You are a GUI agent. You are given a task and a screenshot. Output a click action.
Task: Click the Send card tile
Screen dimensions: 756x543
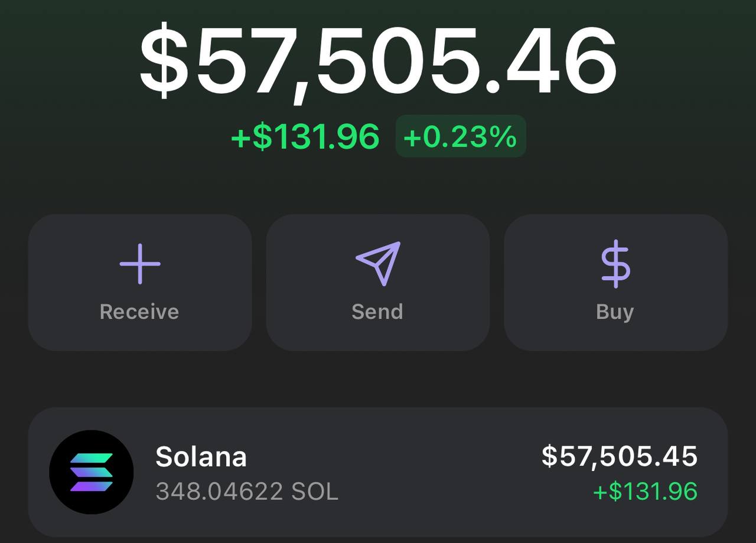coord(377,282)
